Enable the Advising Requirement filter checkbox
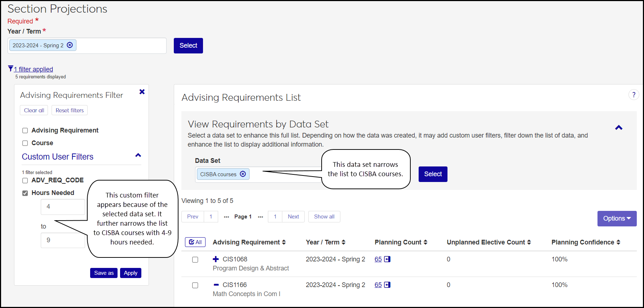644x308 pixels. tap(25, 131)
